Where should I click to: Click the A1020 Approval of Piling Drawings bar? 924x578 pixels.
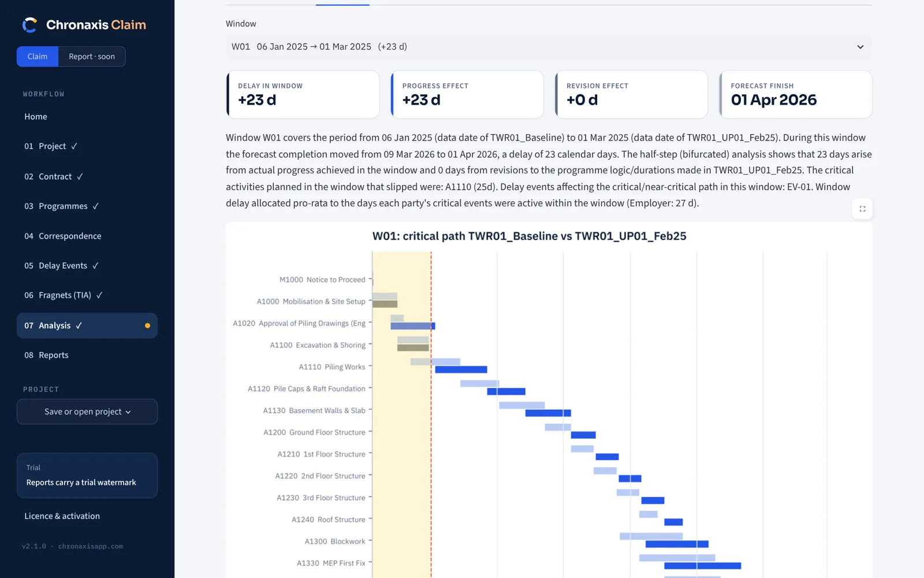(413, 326)
